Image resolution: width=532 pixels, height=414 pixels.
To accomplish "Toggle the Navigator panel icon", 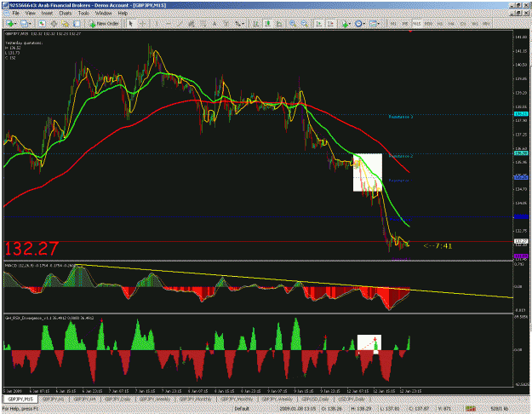I will 66,24.
